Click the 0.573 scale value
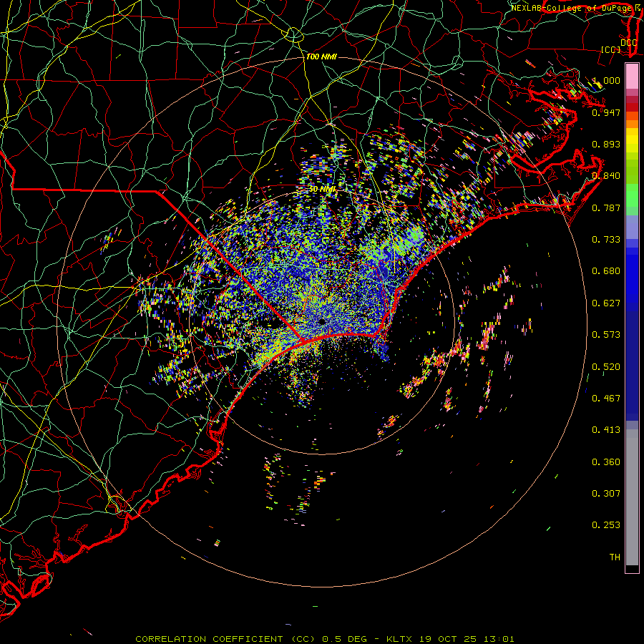The height and width of the screenshot is (644, 644). click(606, 335)
